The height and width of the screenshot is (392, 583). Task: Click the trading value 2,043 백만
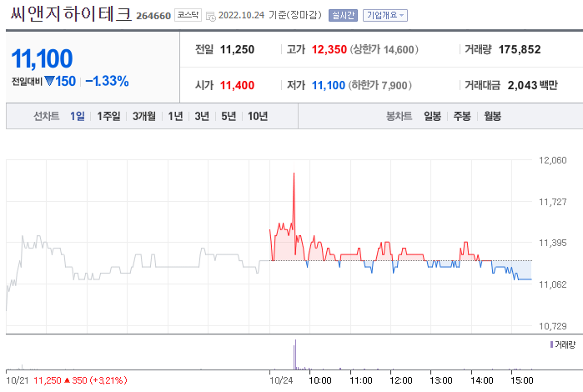point(532,86)
